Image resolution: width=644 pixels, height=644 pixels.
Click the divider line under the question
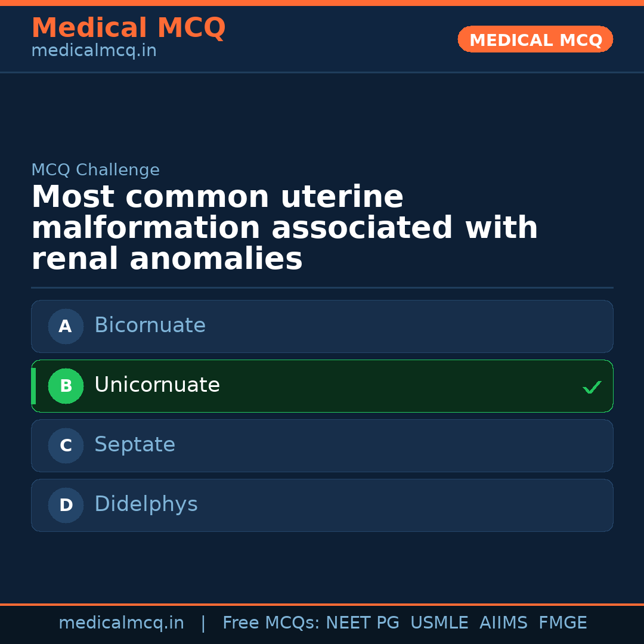pos(322,287)
